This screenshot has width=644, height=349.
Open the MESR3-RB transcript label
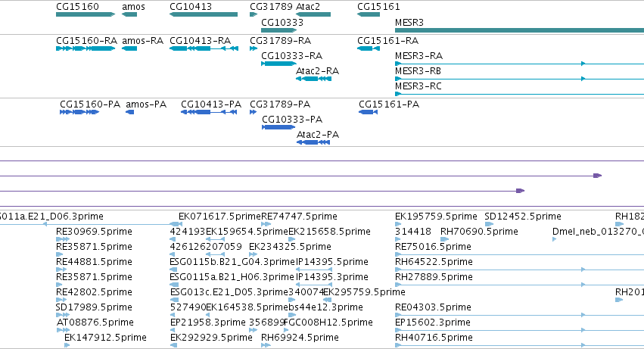[x=418, y=71]
